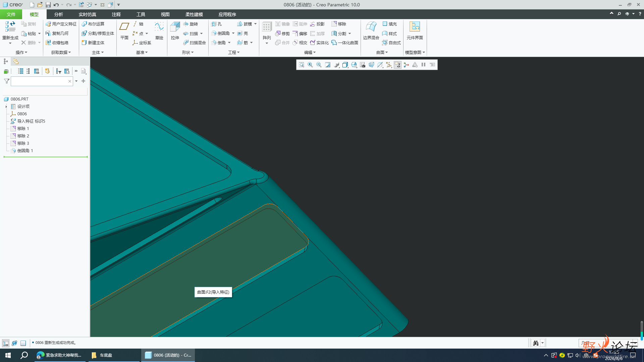Select the Extrude (拉伸) tool

[175, 31]
